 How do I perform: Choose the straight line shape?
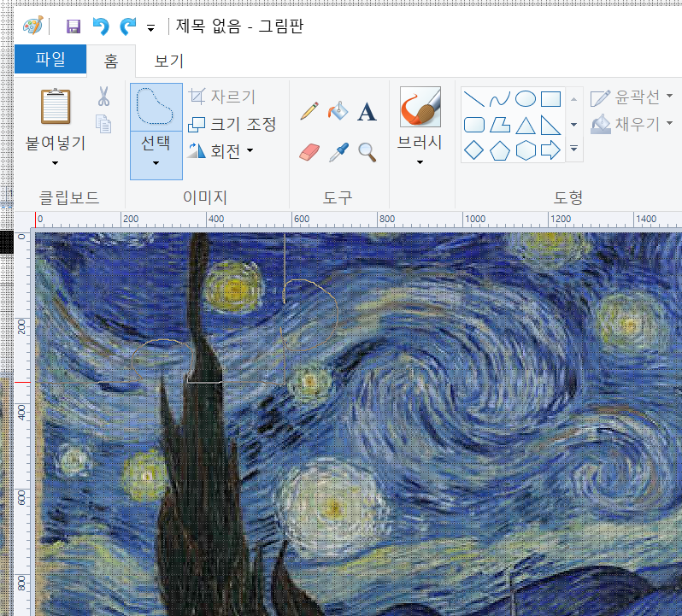474,99
